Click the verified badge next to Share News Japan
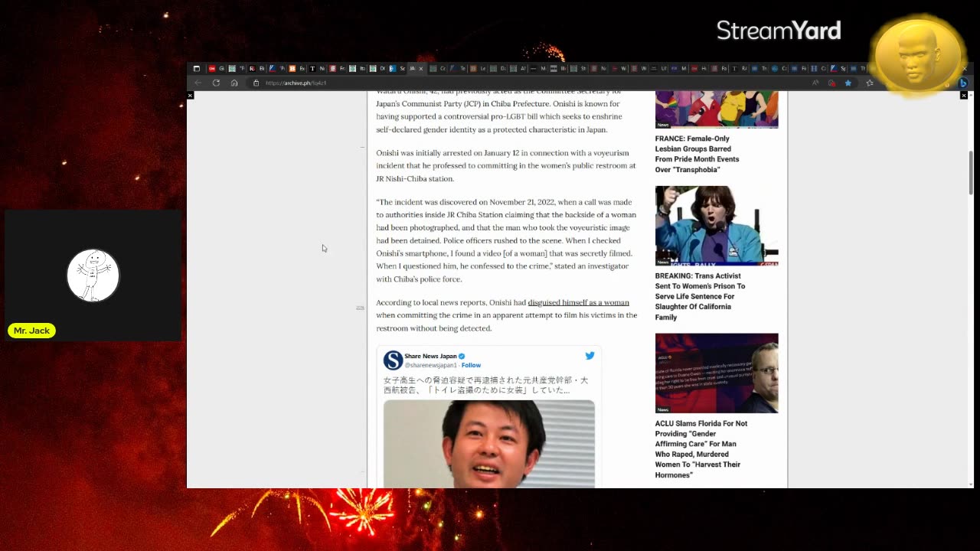 (462, 356)
